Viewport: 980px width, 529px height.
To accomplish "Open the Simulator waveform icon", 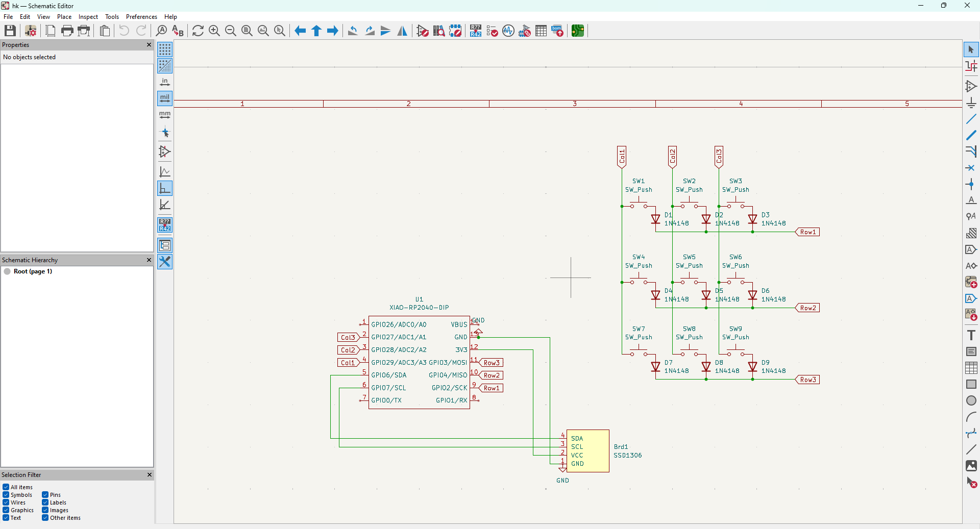I will 508,31.
